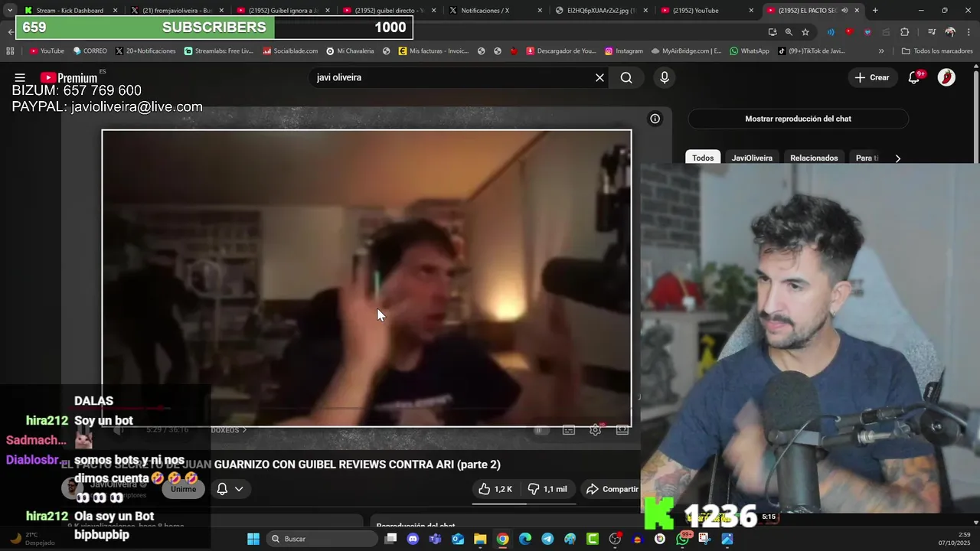980x551 pixels.
Task: Switch to Guibel ignora browser tab
Action: [x=282, y=11]
